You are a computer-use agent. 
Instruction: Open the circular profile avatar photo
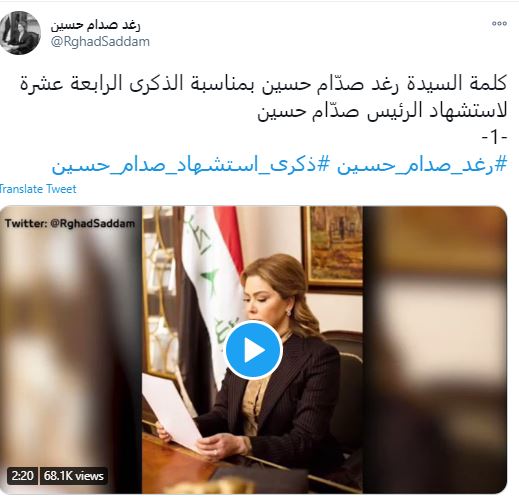click(x=20, y=33)
